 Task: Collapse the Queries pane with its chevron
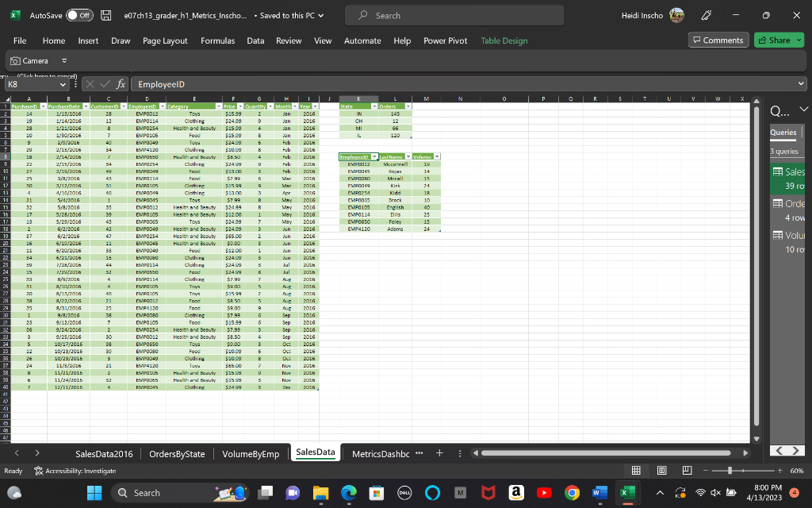[x=804, y=110]
